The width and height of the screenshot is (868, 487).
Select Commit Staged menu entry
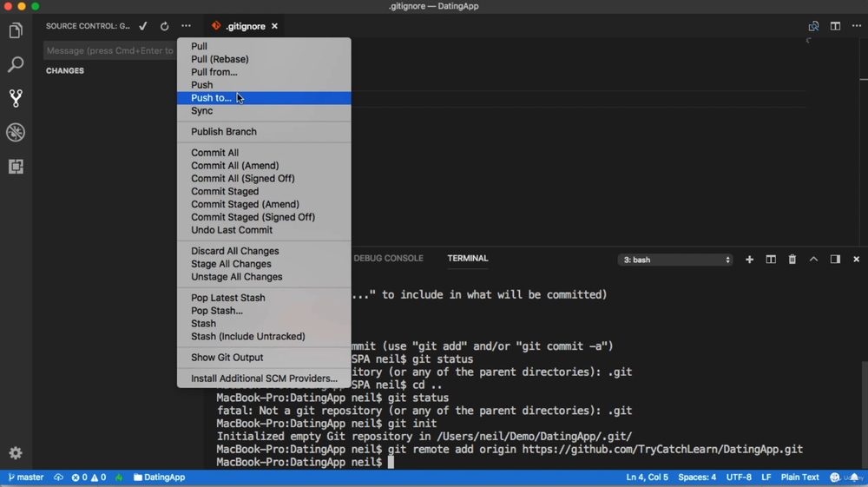point(264,192)
